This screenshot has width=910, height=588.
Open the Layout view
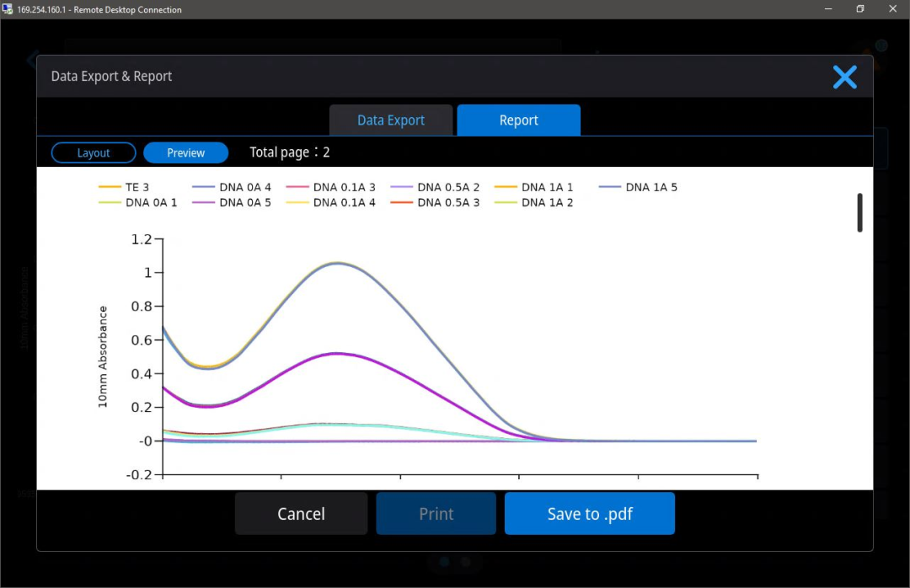coord(94,152)
